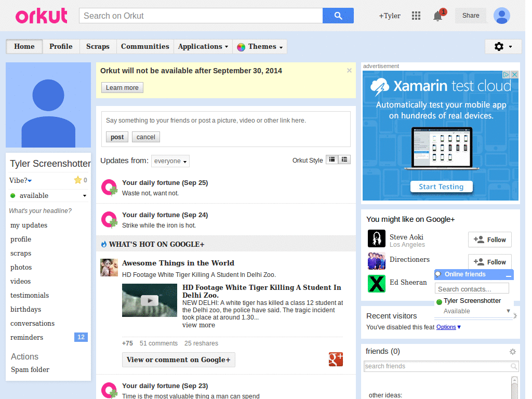Click the star icon next to Vibe
532x399 pixels.
pyautogui.click(x=78, y=180)
